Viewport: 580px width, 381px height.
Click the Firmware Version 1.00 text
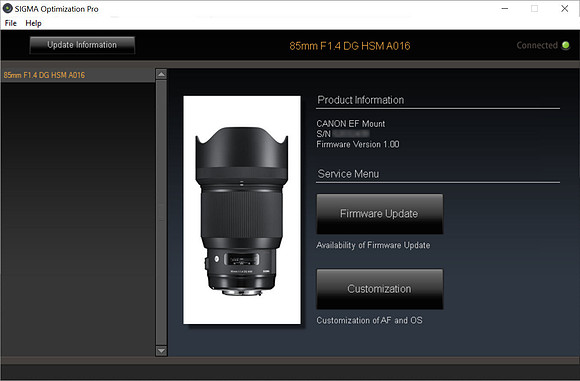click(358, 144)
